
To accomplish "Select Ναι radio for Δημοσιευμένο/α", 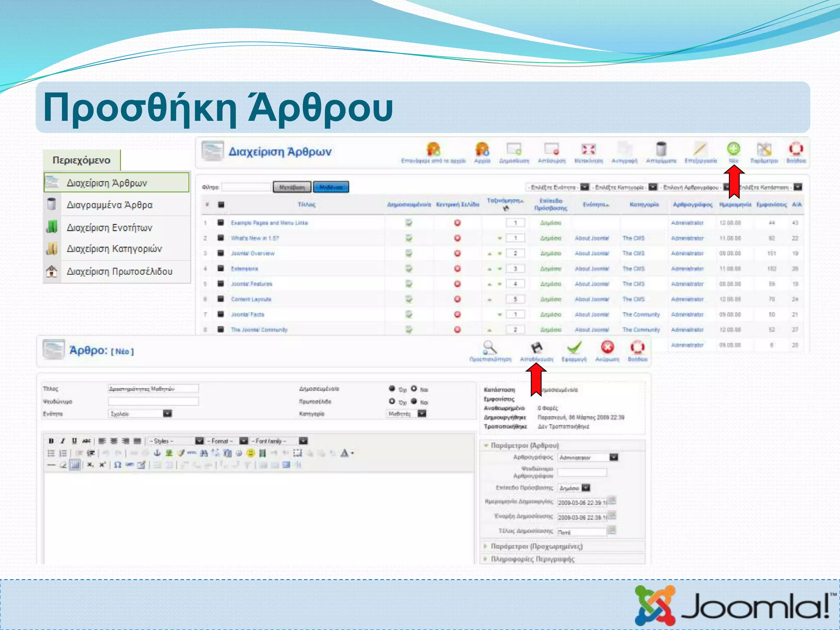I will point(414,388).
